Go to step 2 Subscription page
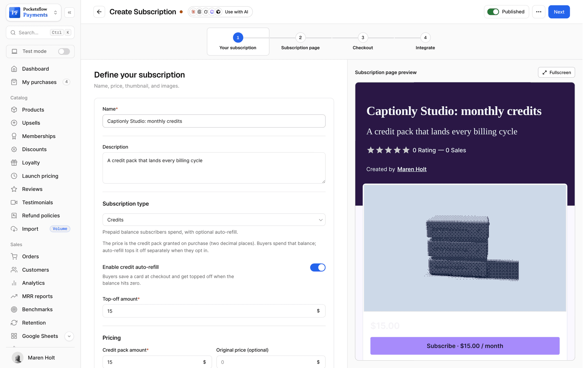The height and width of the screenshot is (368, 588). click(x=300, y=41)
